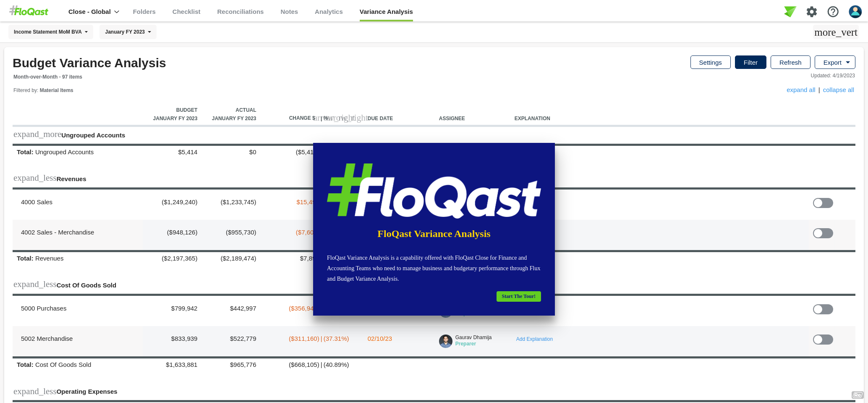Screen dimensions: 868x403
Task: Click the FloQast logo in the top-left corner
Action: (x=28, y=11)
